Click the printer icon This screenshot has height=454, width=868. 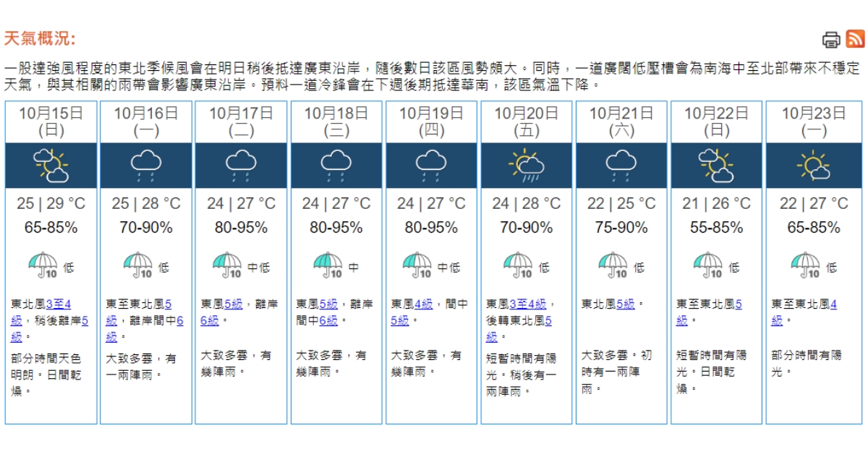pyautogui.click(x=832, y=39)
